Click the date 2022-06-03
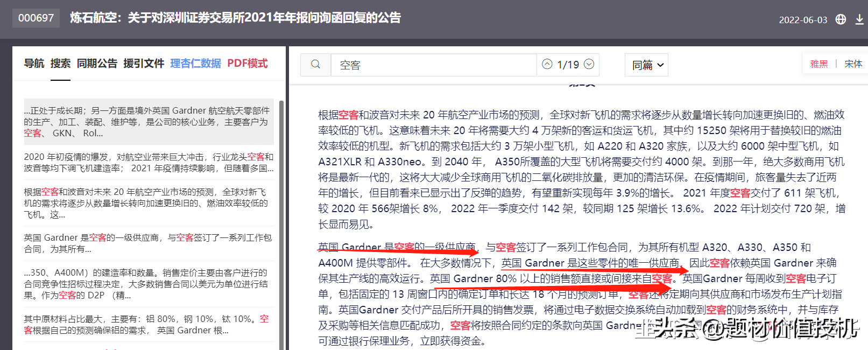Viewport: 868px width, 350px height. (803, 20)
